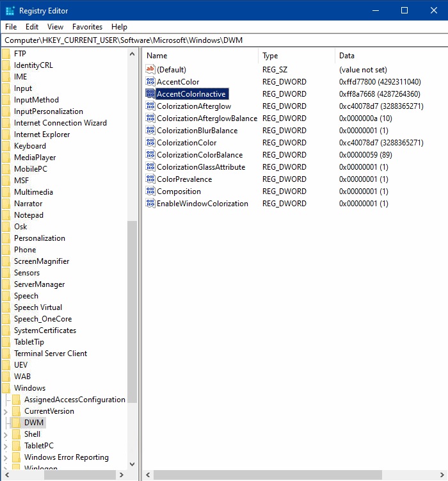This screenshot has height=481, width=448.
Task: Click the data 0xff8a7668 (4287264360)
Action: (x=380, y=94)
